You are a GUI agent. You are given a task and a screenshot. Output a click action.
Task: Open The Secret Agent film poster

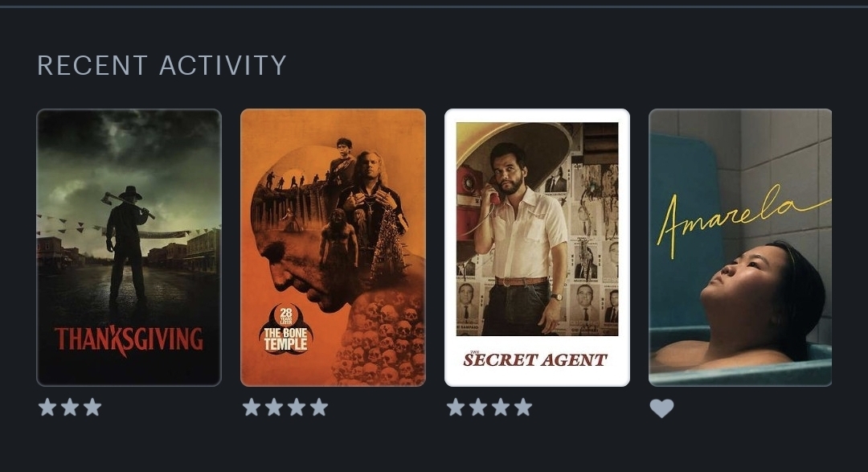coord(537,248)
